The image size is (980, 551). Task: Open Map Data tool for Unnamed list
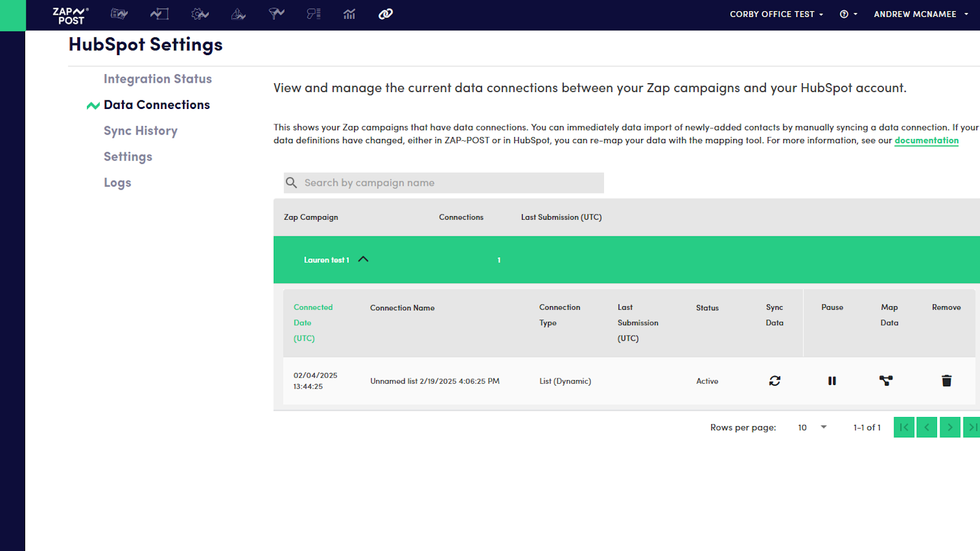pos(886,381)
